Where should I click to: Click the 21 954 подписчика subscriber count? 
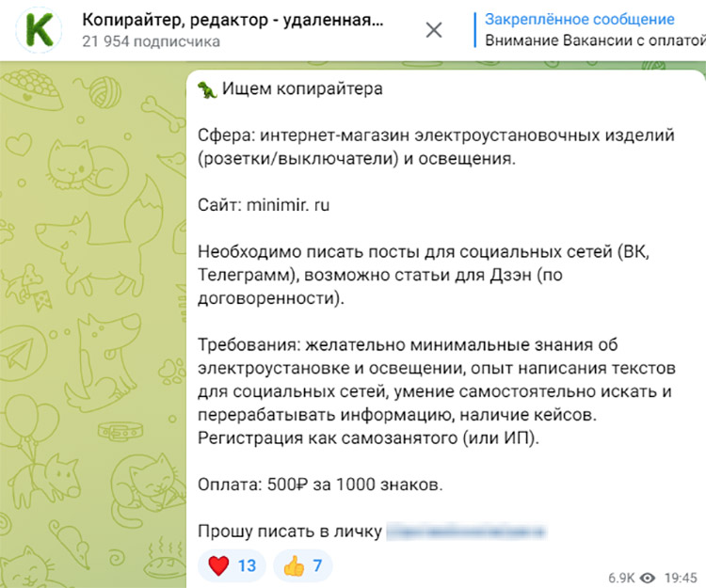[151, 41]
